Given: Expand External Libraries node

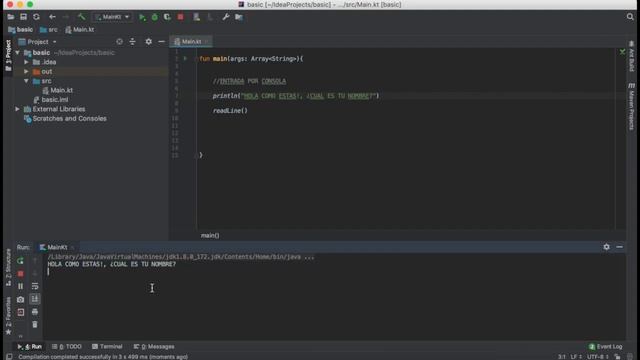Looking at the screenshot, I should click(18, 109).
